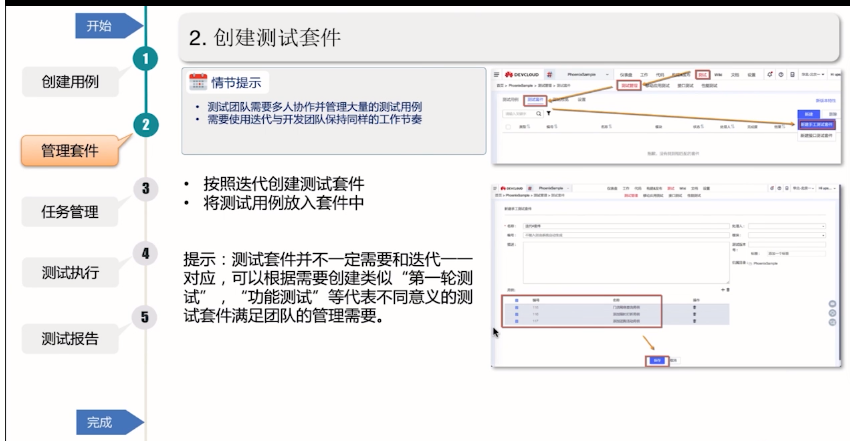
Task: Open PhoenixSample dropdown in lower screenshot header
Action: point(553,189)
